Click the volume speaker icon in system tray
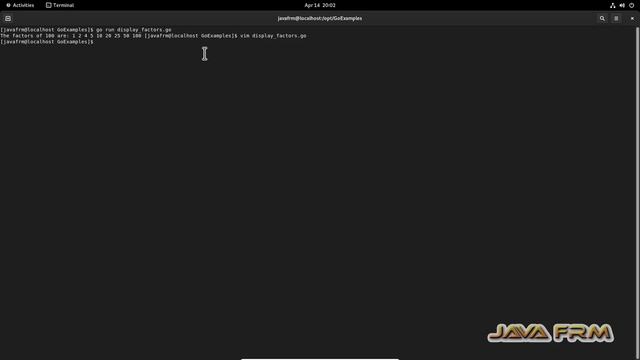The height and width of the screenshot is (360, 640). pos(622,5)
